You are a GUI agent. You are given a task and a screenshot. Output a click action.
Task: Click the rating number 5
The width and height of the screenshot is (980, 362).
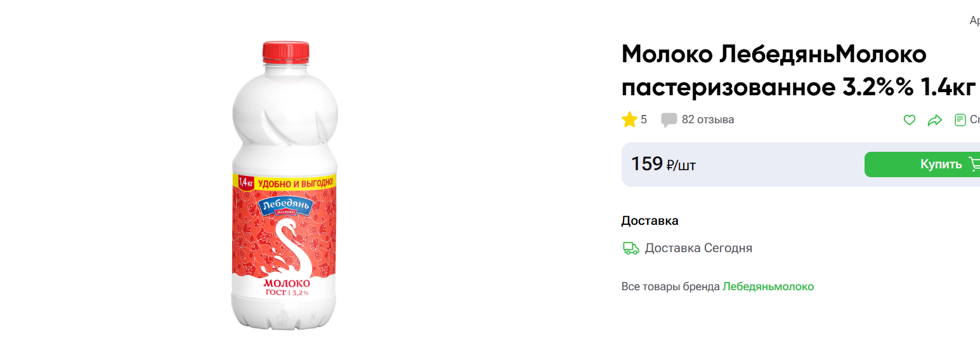tap(644, 119)
